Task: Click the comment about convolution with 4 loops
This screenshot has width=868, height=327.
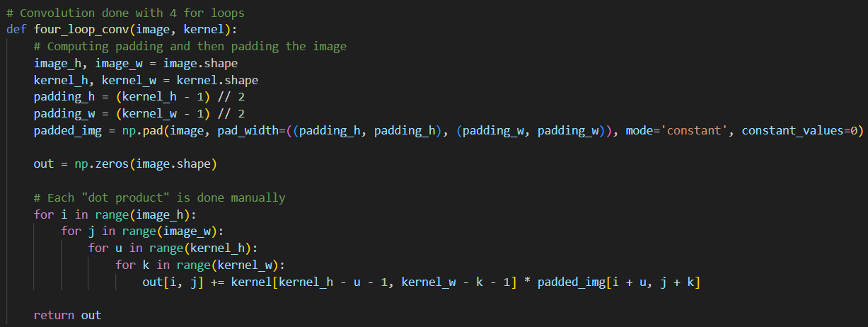Action: (x=125, y=13)
